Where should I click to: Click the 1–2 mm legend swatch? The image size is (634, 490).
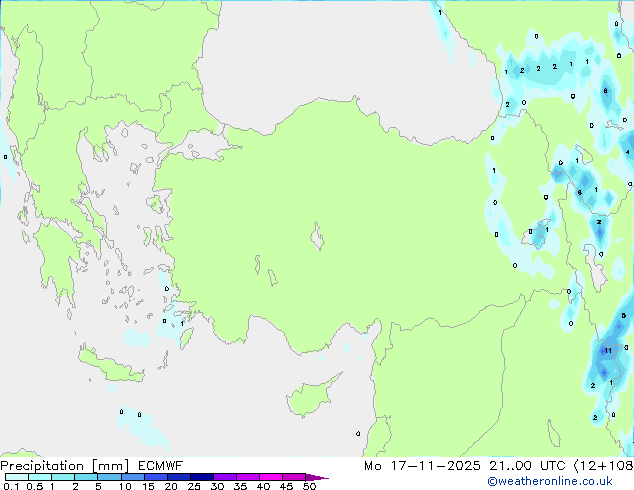(x=63, y=477)
